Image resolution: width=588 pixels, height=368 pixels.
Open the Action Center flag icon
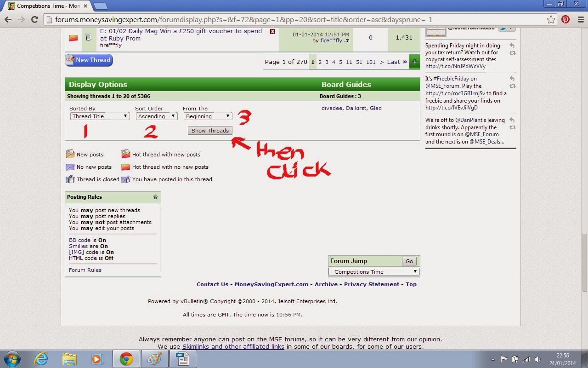[504, 359]
